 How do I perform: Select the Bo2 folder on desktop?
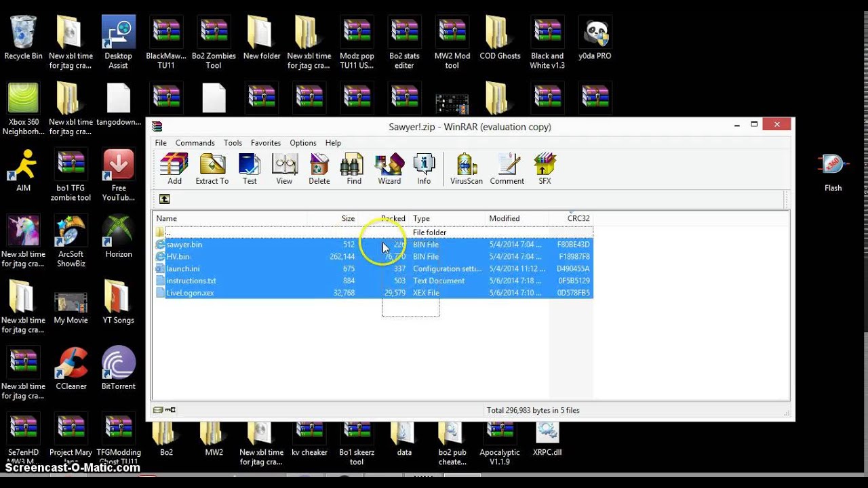point(166,439)
